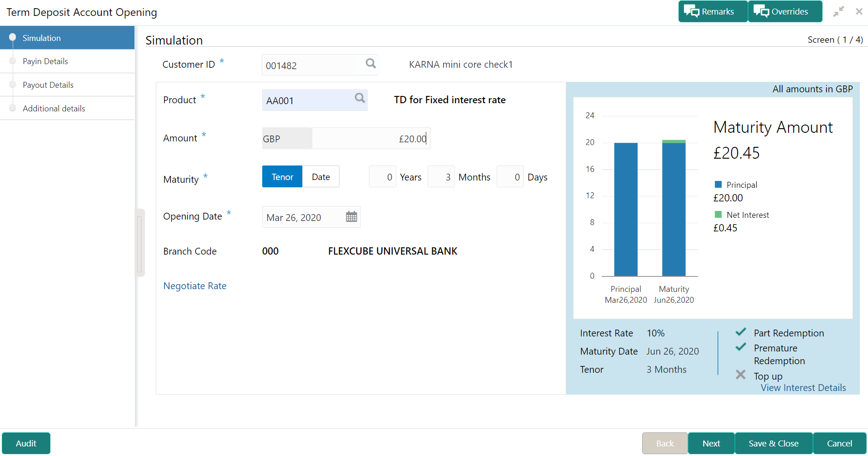
Task: Click the Next button
Action: pyautogui.click(x=711, y=443)
